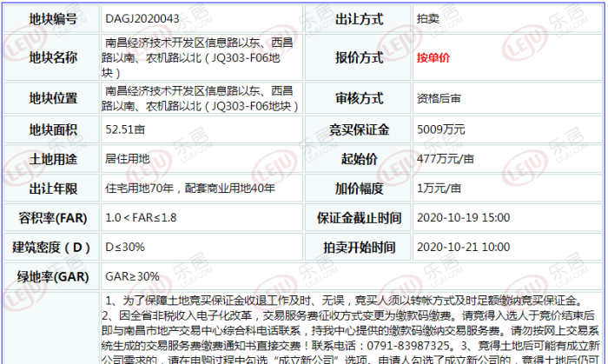This screenshot has width=608, height=364.
Task: Select the 477万元/亩 starting price
Action: (445, 159)
